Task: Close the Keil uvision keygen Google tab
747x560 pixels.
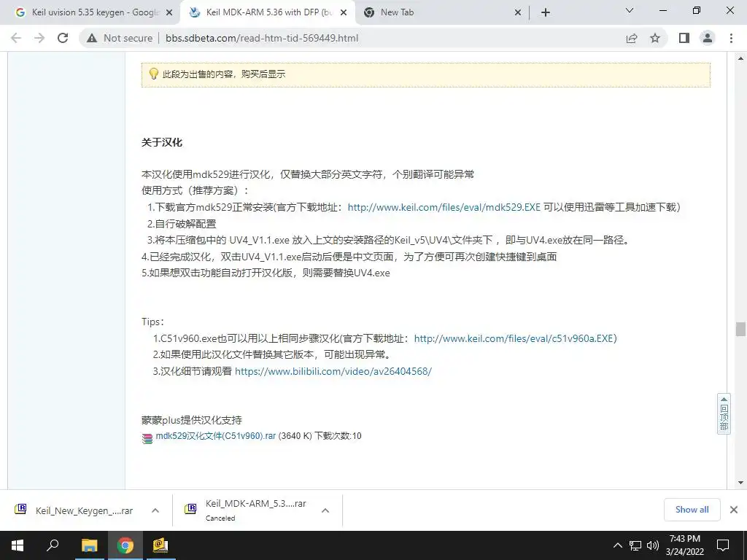Action: 169,13
